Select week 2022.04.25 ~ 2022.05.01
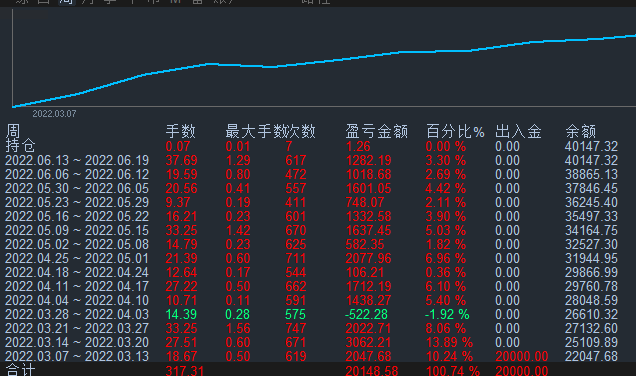636x376 pixels. [77, 259]
